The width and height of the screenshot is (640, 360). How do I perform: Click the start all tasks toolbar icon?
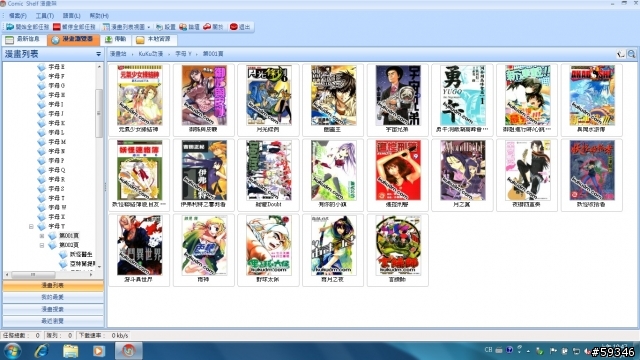click(10, 27)
